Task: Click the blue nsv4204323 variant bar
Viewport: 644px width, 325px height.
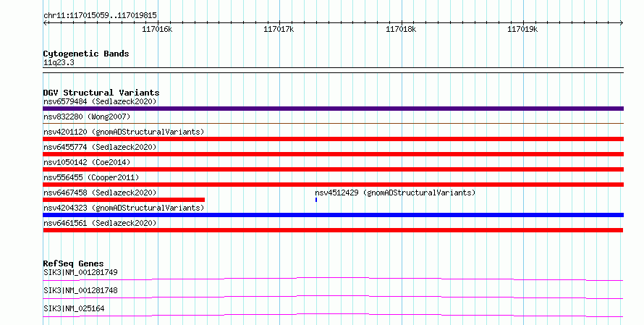Action: [x=333, y=215]
